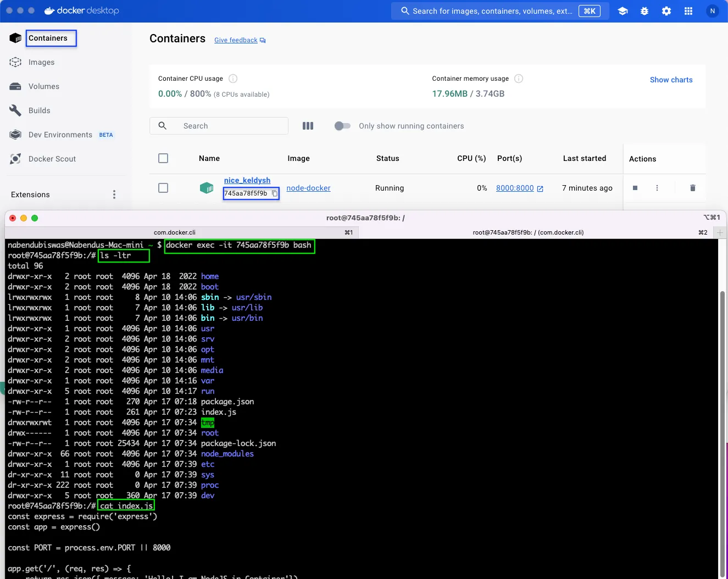Click the Docker Desktop whale logo
The height and width of the screenshot is (579, 728).
[x=49, y=10]
